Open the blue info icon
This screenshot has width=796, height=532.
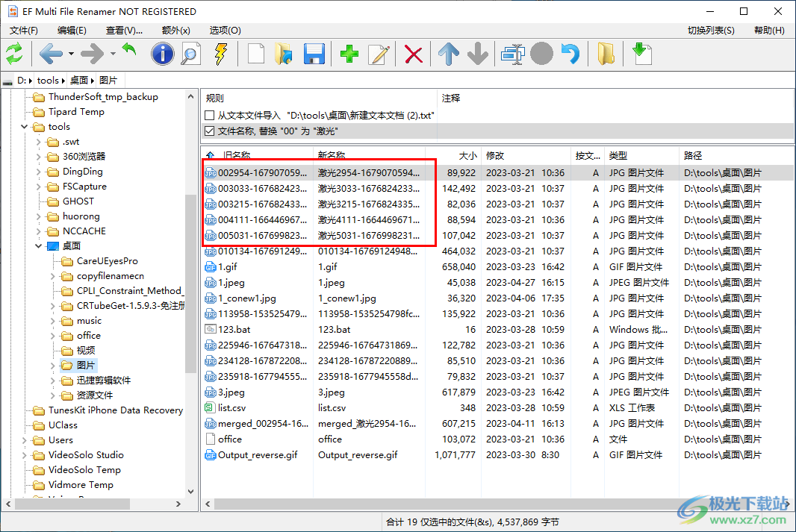pos(163,54)
